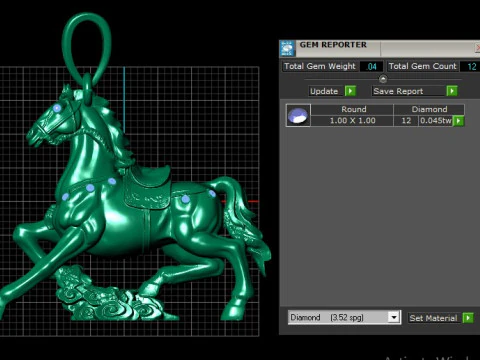
Task: Select the Diamond column header
Action: (429, 109)
